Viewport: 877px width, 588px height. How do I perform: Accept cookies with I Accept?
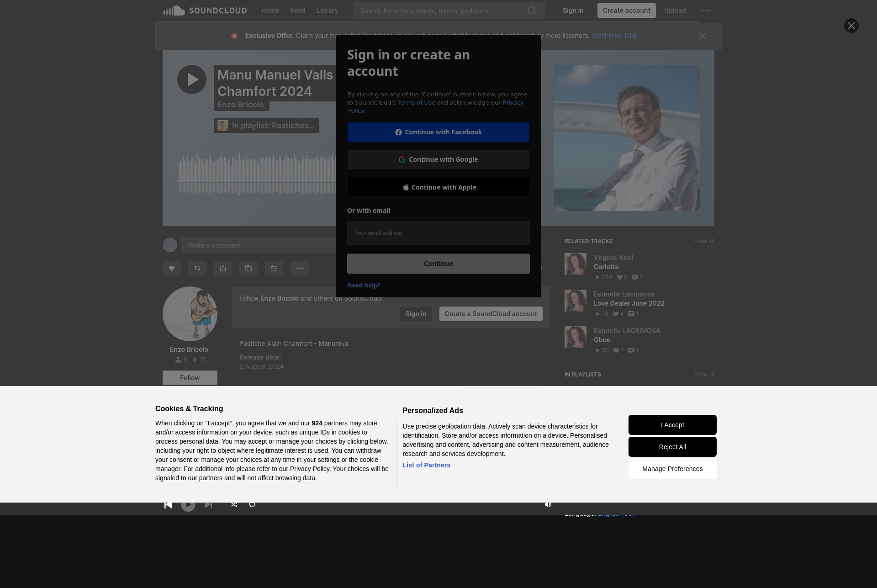(x=672, y=425)
